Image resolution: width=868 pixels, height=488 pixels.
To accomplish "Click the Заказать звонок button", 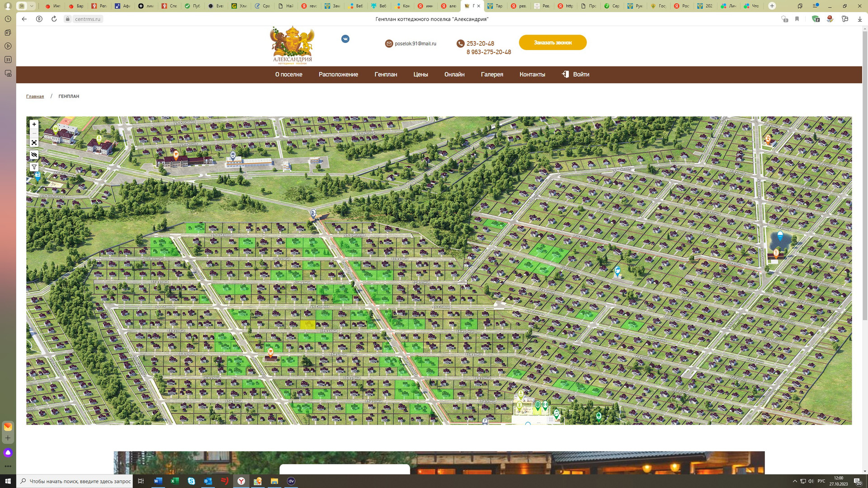I will [x=552, y=42].
